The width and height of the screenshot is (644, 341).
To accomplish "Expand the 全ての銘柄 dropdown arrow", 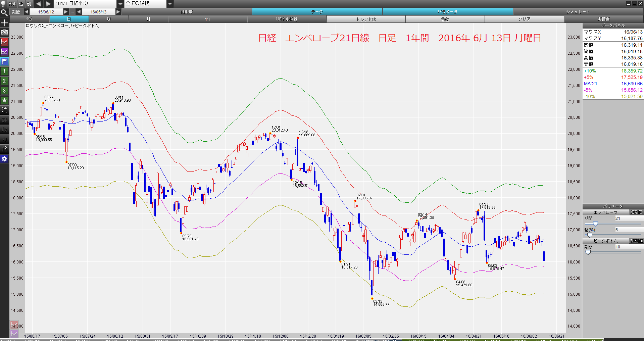I will 170,4.
